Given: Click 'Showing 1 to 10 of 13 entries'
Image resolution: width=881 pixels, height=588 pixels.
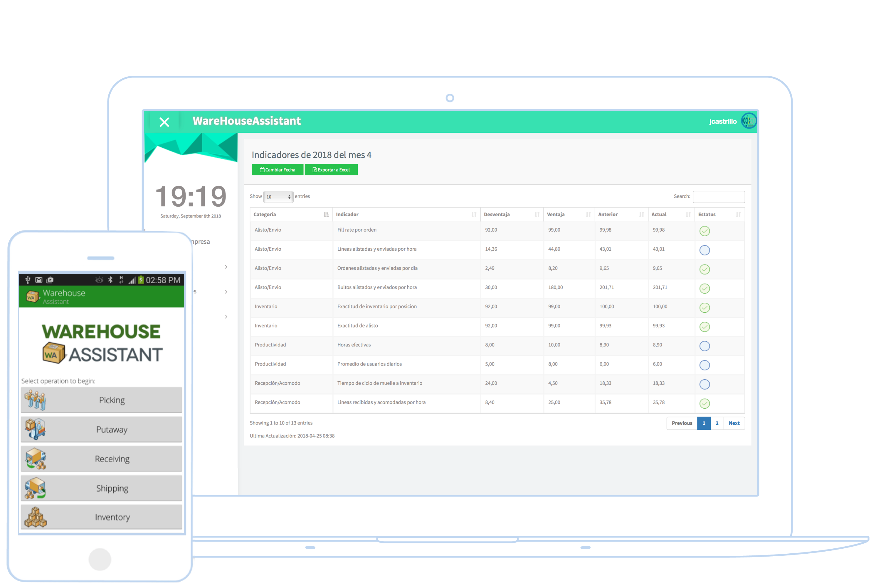Looking at the screenshot, I should 281,423.
